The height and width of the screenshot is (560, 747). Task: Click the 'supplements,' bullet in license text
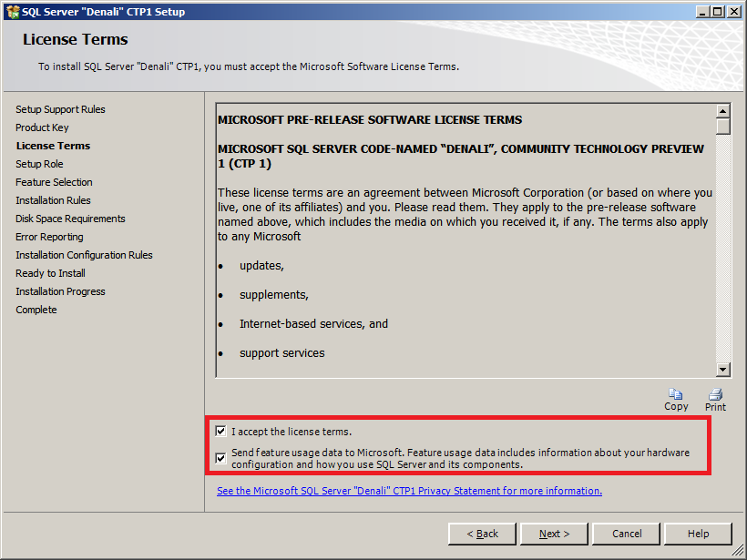[274, 295]
